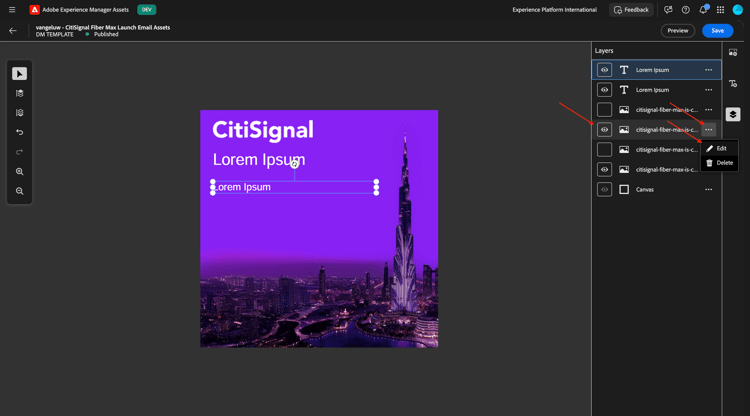Toggle the Layers panel icon
The height and width of the screenshot is (416, 750).
733,114
